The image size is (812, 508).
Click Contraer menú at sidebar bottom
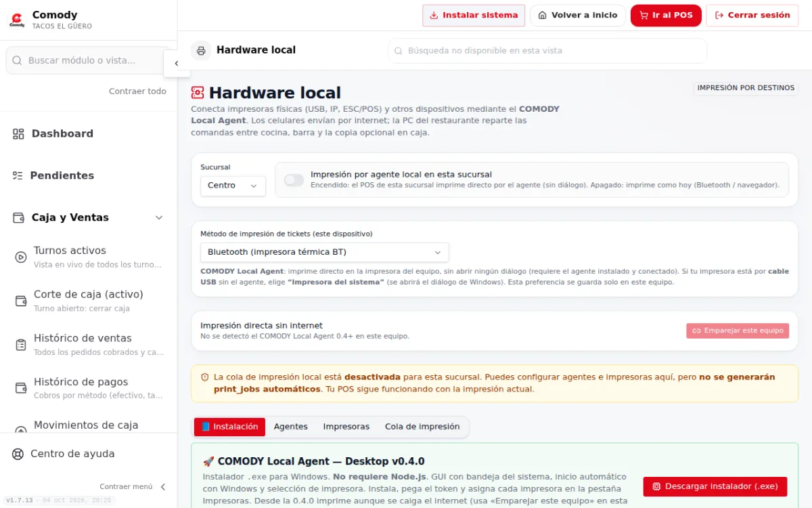tap(133, 486)
